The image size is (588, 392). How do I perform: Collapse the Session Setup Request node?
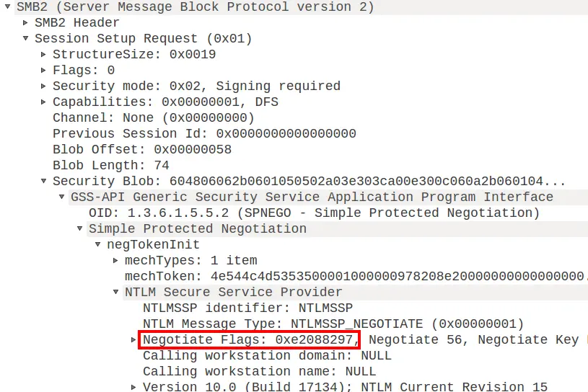pos(26,39)
